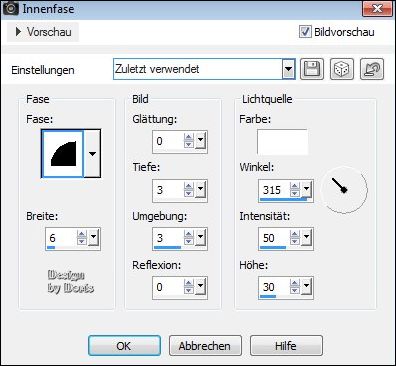Open the Einstellungen presets dropdown
396x366 pixels.
(288, 69)
